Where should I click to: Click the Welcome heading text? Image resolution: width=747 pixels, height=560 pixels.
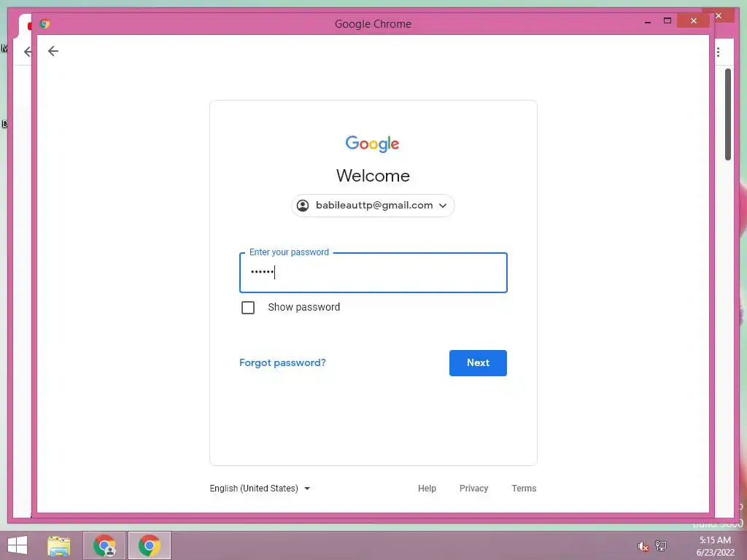pos(373,176)
